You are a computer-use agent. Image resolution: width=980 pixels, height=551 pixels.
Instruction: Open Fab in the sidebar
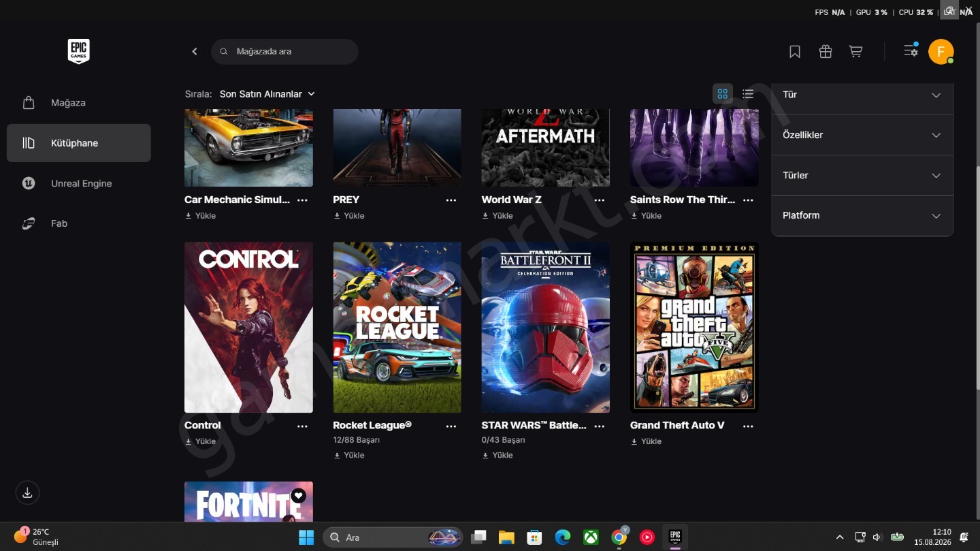[79, 223]
